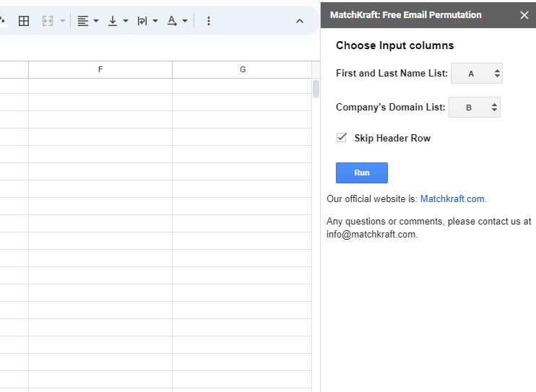Open the Company's Domain List selector

point(474,108)
